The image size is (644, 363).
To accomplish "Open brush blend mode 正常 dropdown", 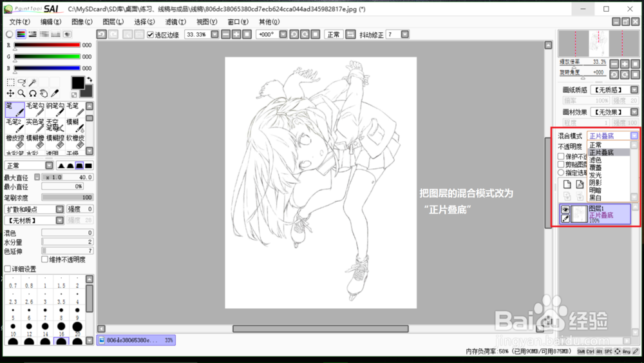I will coord(50,166).
